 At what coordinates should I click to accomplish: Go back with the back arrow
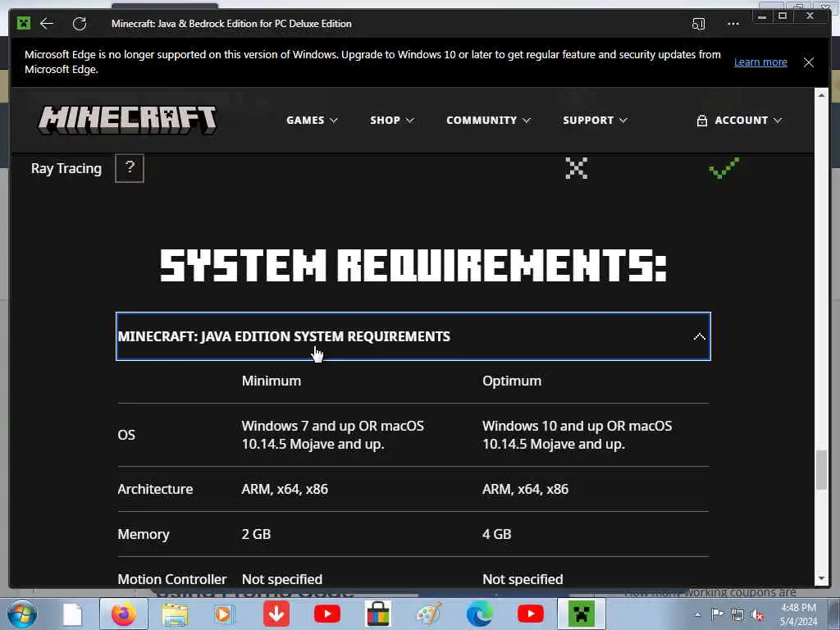tap(47, 24)
